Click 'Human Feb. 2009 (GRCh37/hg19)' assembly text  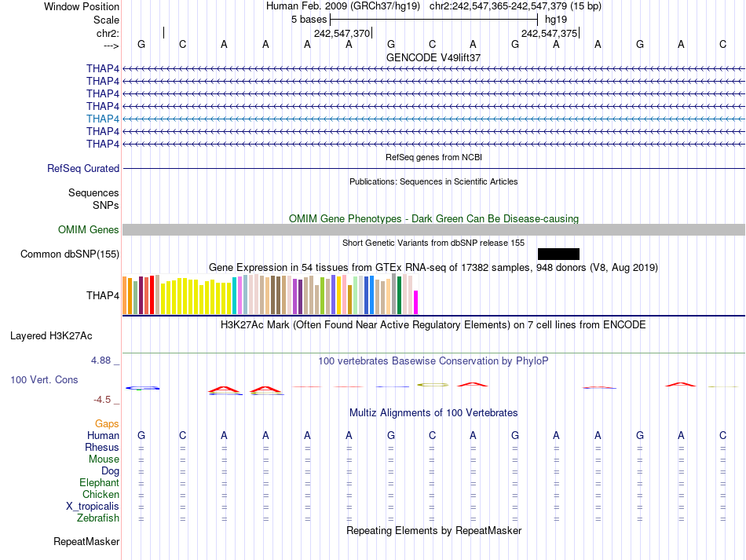[343, 6]
